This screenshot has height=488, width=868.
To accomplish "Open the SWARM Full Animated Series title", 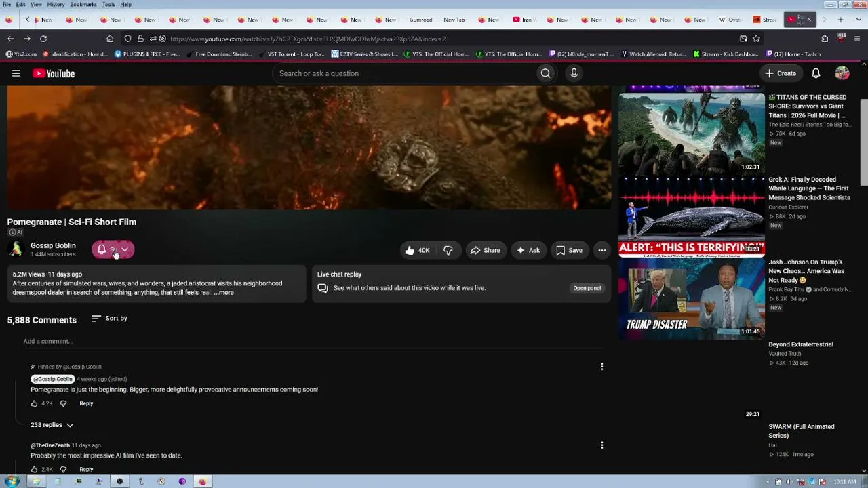I will click(x=802, y=431).
